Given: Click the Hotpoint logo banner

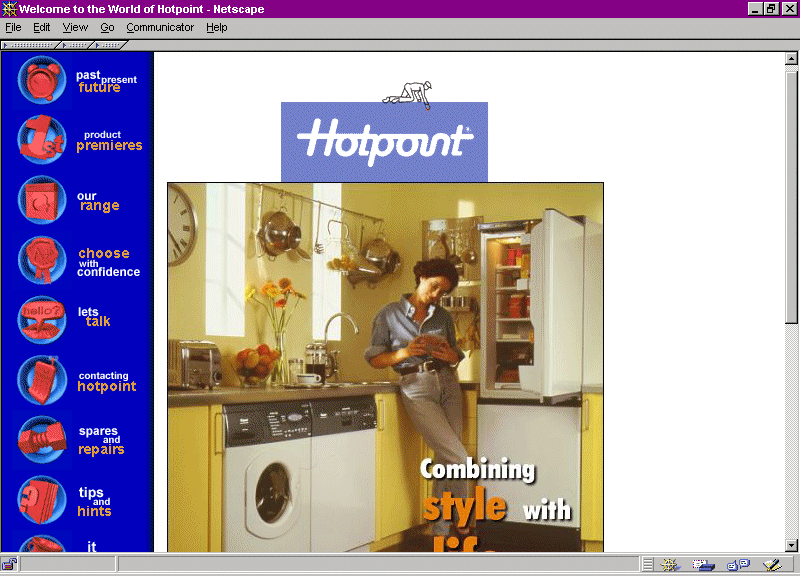Looking at the screenshot, I should point(384,142).
